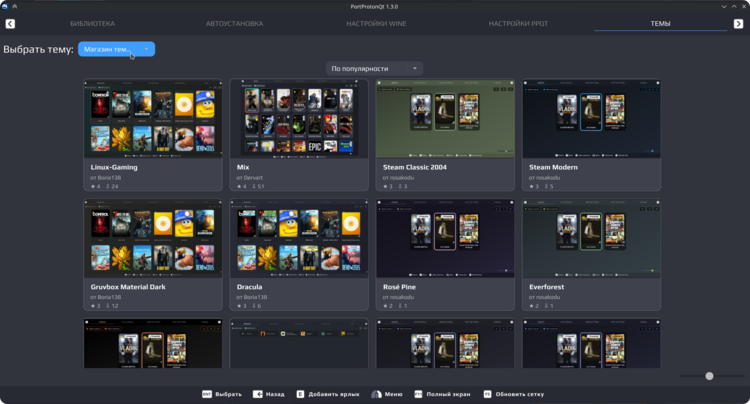Select the ТЕМЫ tab
This screenshot has width=750, height=404.
pyautogui.click(x=660, y=23)
